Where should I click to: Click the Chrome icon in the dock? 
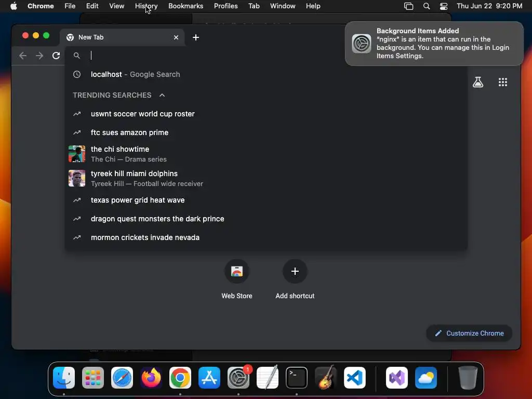click(180, 378)
